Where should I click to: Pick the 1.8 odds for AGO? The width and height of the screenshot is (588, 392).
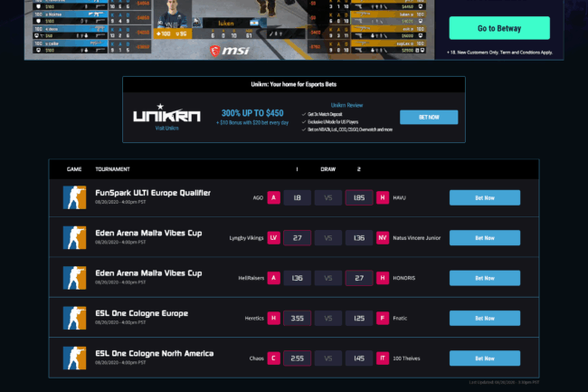click(298, 198)
